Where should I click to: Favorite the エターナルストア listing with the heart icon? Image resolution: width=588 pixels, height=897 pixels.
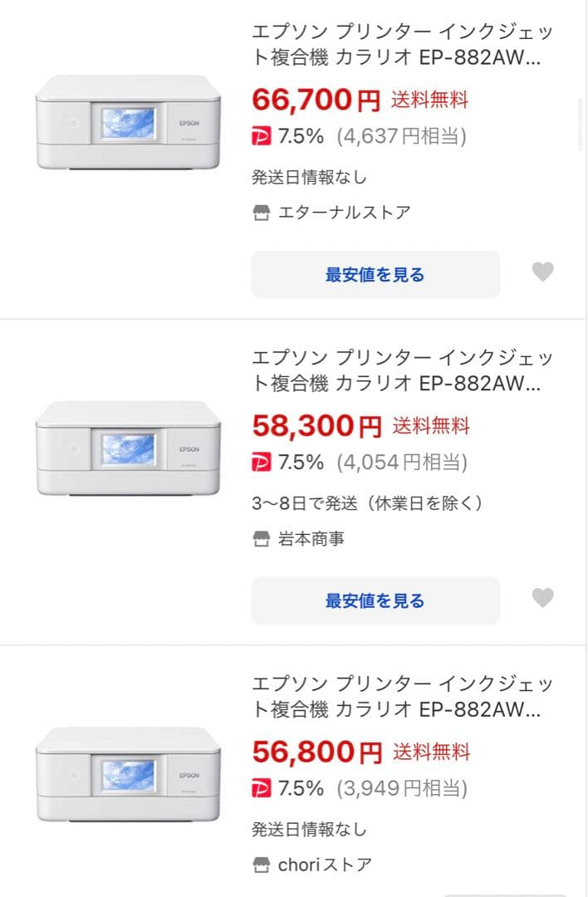click(544, 272)
